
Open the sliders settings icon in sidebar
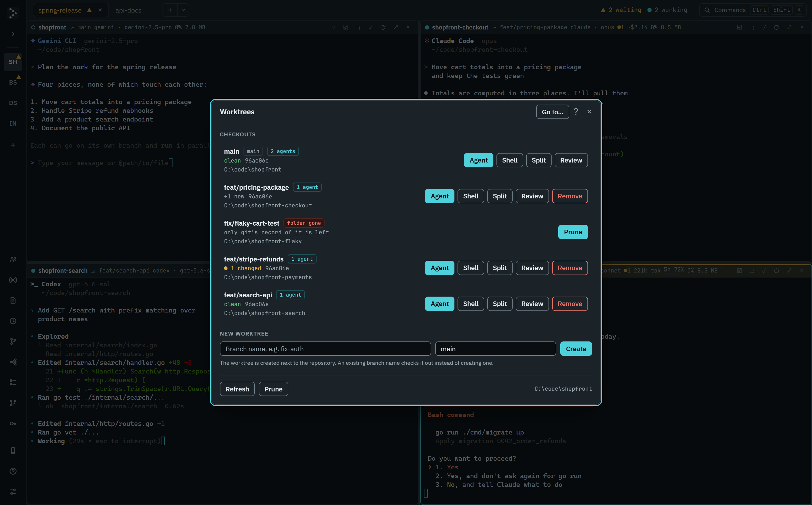click(x=13, y=492)
